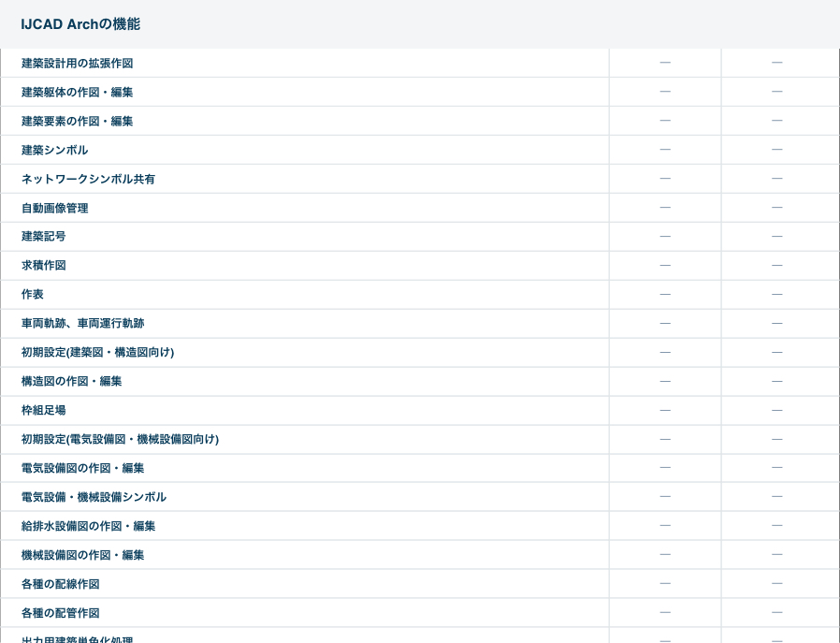Collapse the IJCAD Archの機能 section header
The image size is (840, 643).
tap(80, 24)
